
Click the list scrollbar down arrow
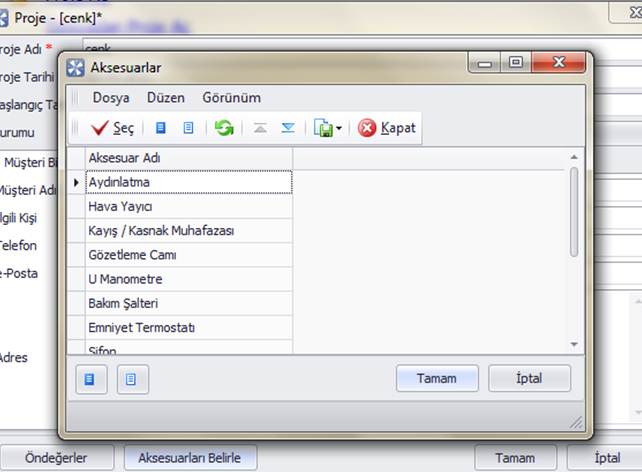[x=574, y=344]
